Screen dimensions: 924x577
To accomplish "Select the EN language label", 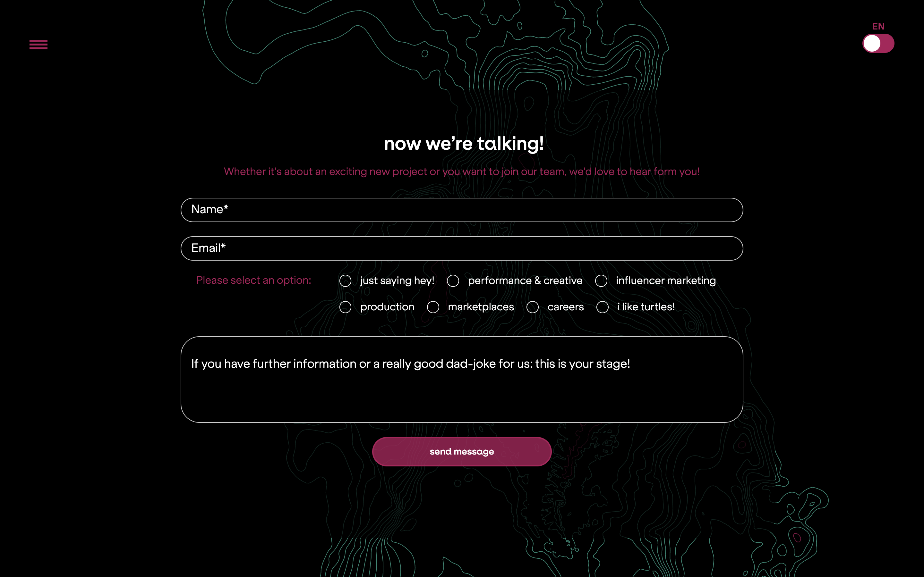I will pyautogui.click(x=878, y=27).
